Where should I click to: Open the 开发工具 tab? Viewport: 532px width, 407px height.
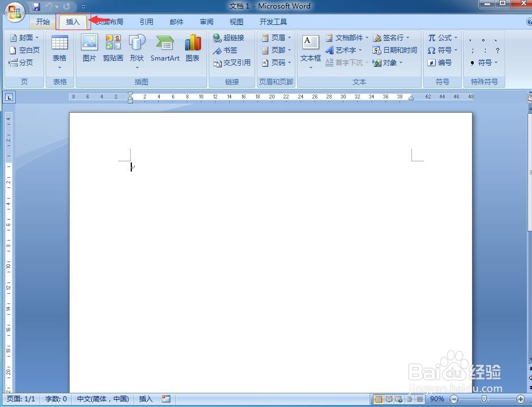click(273, 22)
